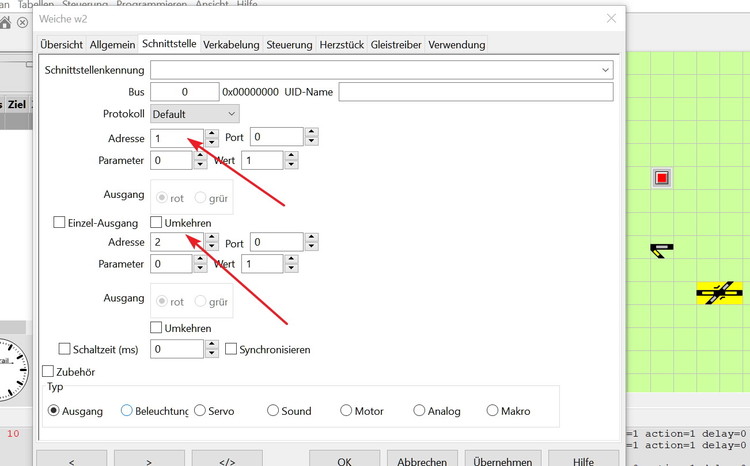Open the Verwendung tab
750x466 pixels.
click(456, 44)
